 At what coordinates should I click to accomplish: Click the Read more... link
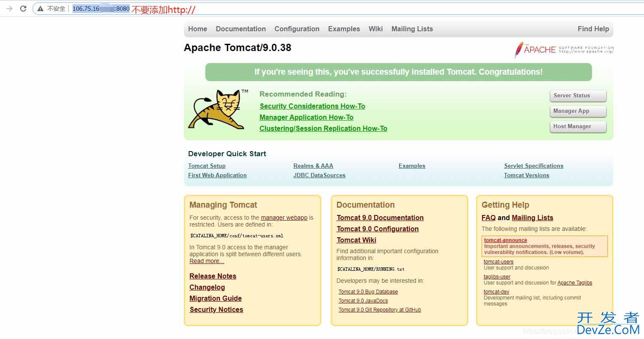[207, 261]
